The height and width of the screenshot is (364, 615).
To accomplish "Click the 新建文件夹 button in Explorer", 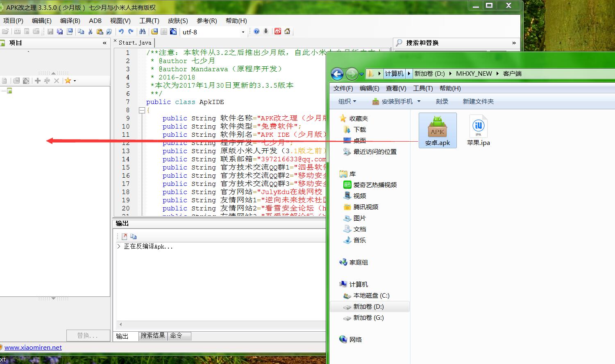I will click(x=478, y=101).
